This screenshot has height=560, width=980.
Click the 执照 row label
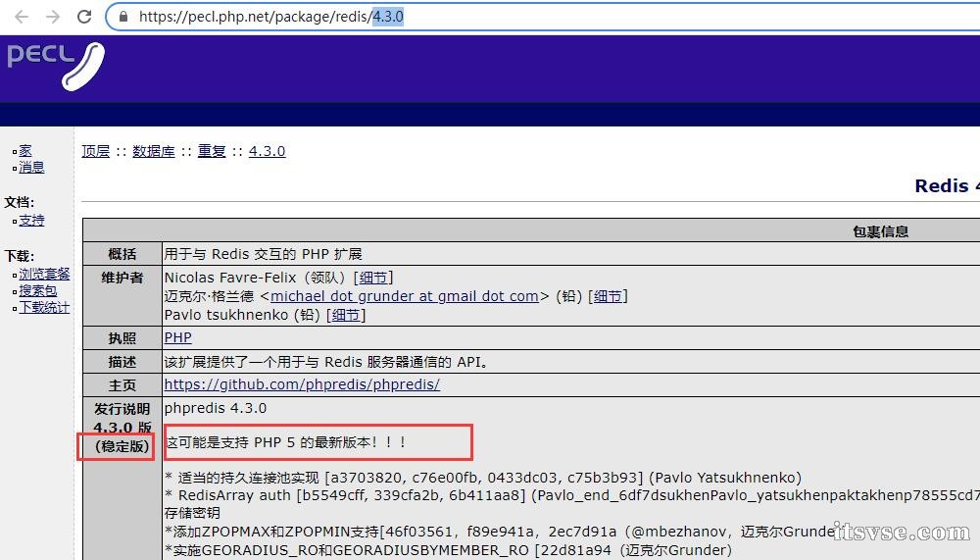pos(122,338)
